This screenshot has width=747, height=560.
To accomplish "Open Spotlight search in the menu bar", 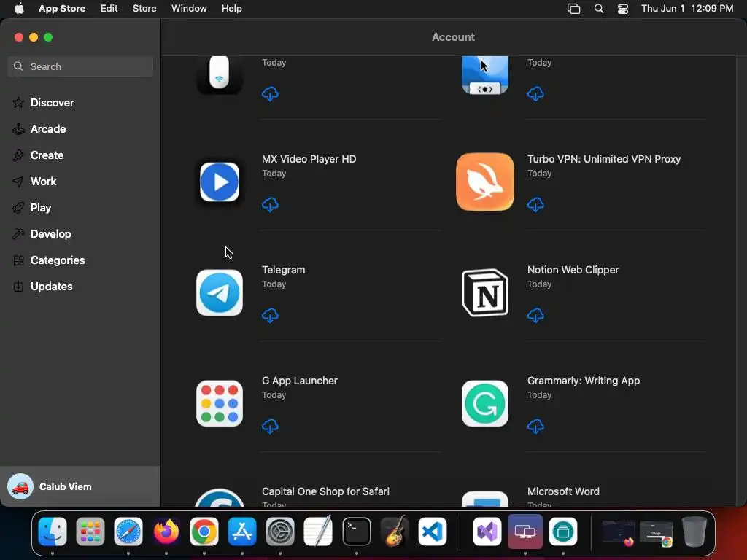I will (599, 9).
